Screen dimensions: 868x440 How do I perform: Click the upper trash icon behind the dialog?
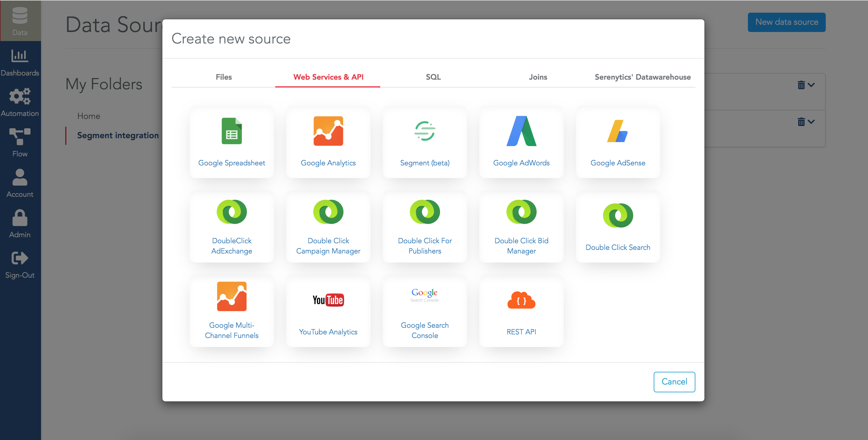click(801, 85)
